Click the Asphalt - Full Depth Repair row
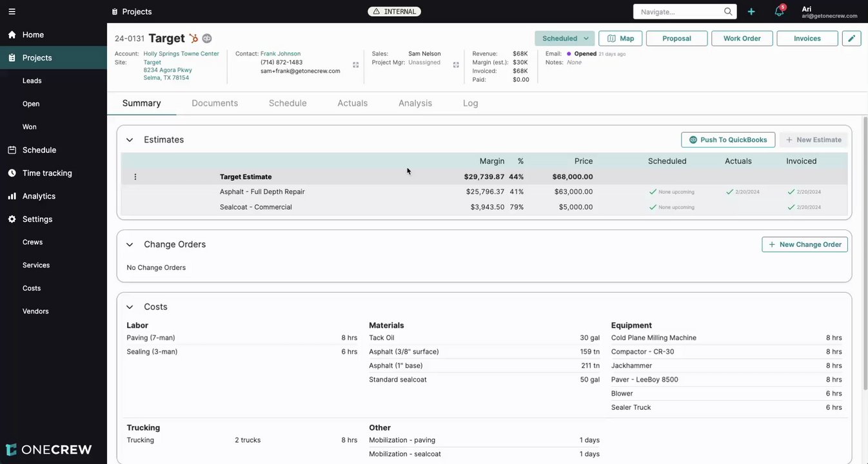Image resolution: width=868 pixels, height=464 pixels. point(484,192)
